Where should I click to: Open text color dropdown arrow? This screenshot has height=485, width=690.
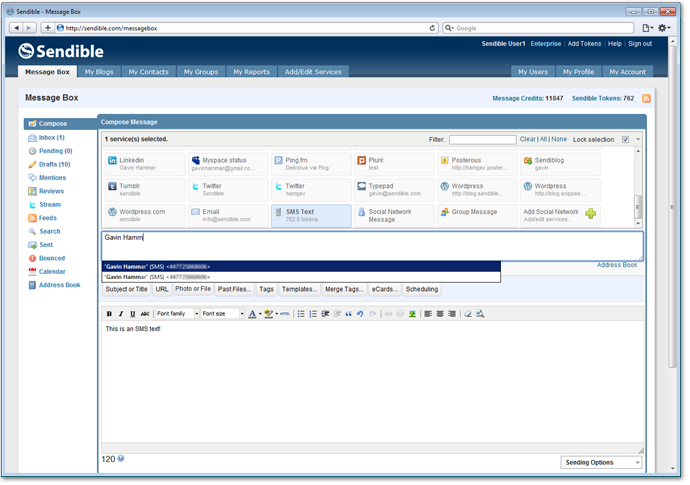click(261, 315)
